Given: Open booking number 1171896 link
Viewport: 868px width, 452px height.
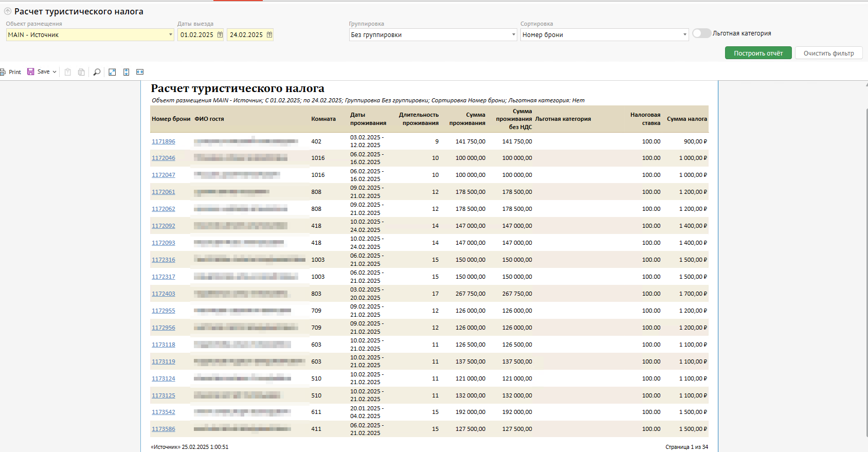Looking at the screenshot, I should (164, 141).
